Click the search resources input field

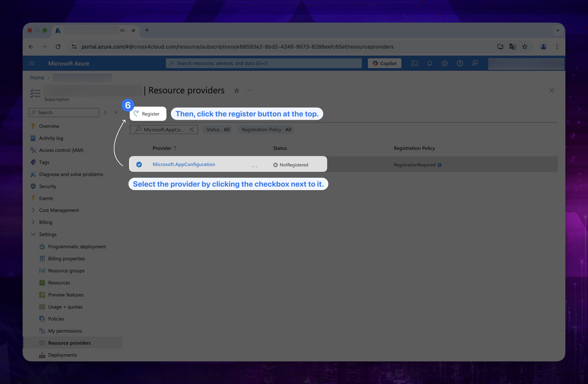[264, 63]
